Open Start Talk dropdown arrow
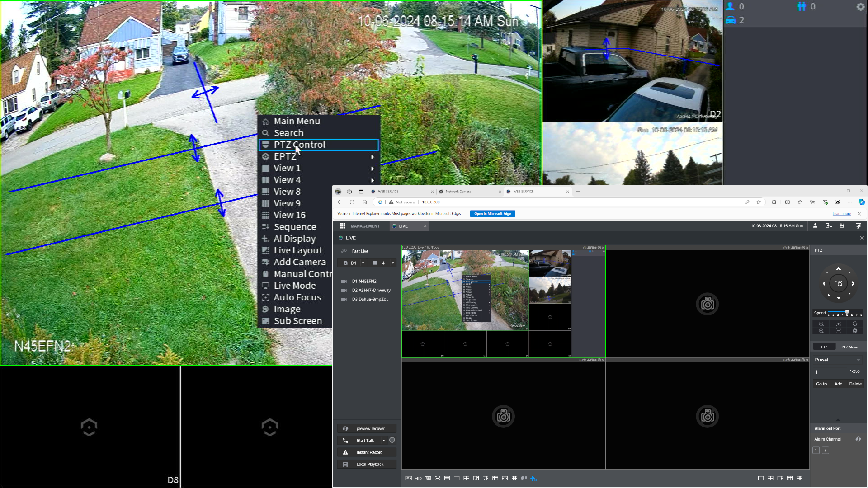The width and height of the screenshot is (868, 488). [x=384, y=440]
